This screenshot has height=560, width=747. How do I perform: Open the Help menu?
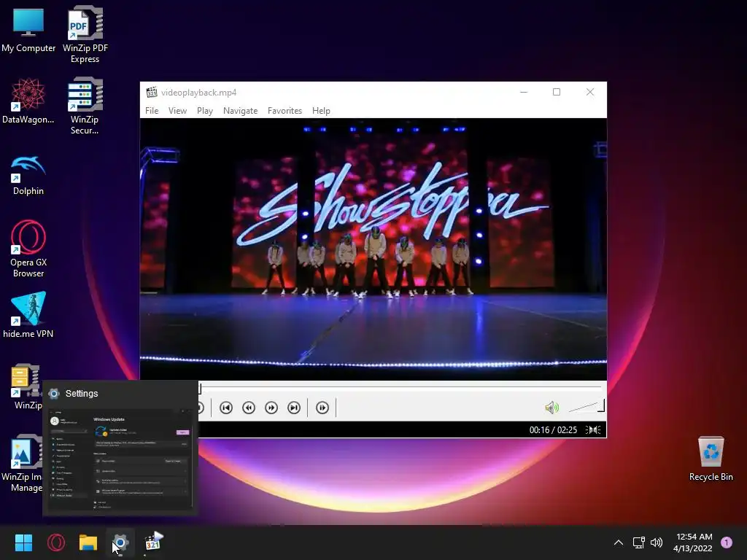click(x=321, y=111)
